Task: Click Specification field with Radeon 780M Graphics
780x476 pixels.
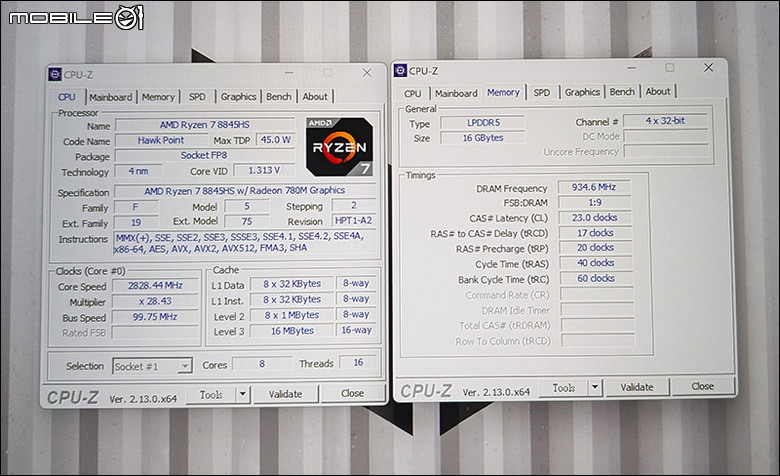Action: click(x=245, y=190)
